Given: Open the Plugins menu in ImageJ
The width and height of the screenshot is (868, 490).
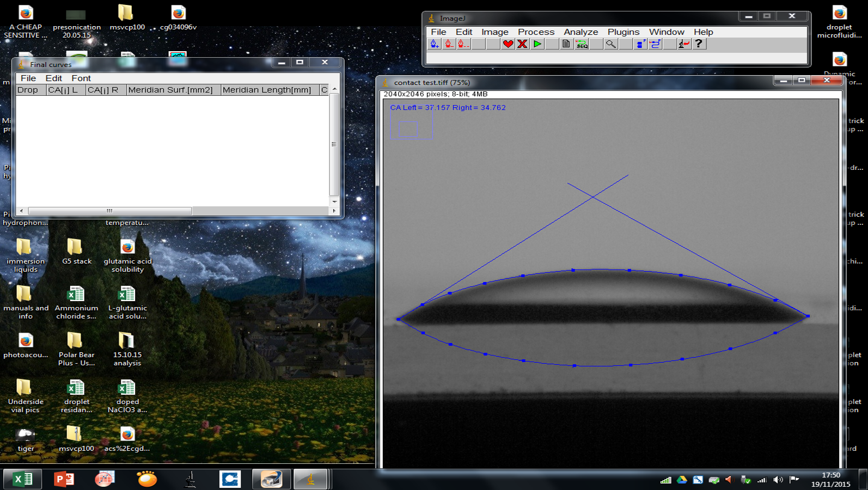Looking at the screenshot, I should coord(623,32).
